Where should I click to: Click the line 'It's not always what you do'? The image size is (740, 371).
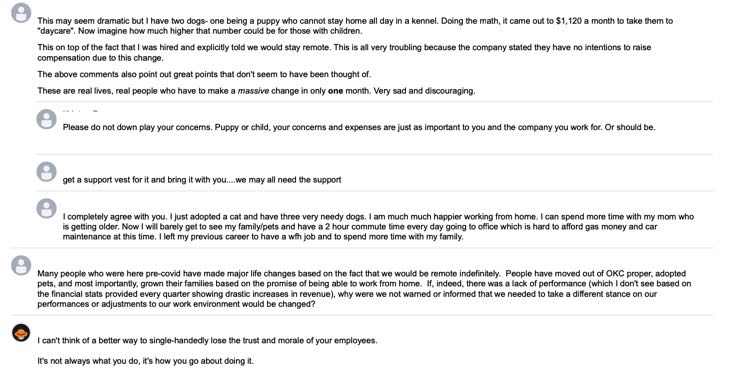[x=146, y=361]
